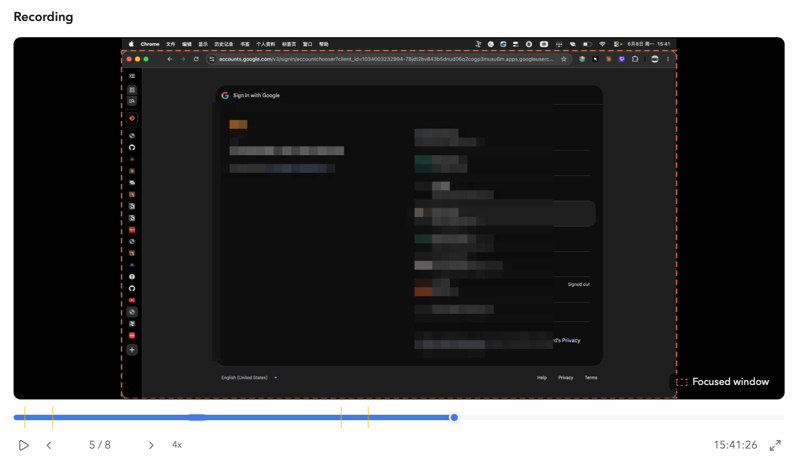800x470 pixels.
Task: Click the Google logo beside Sign in with Google
Action: 225,95
